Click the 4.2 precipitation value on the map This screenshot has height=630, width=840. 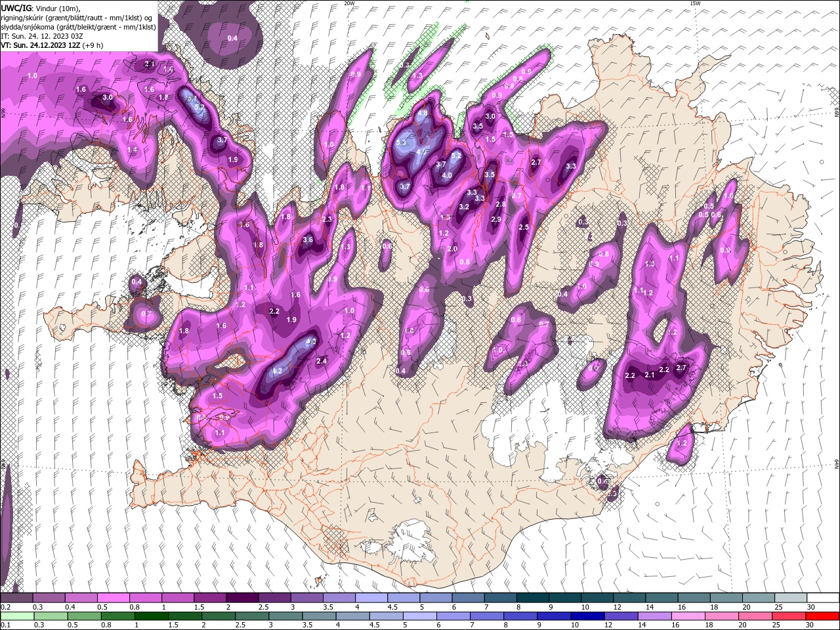[277, 371]
